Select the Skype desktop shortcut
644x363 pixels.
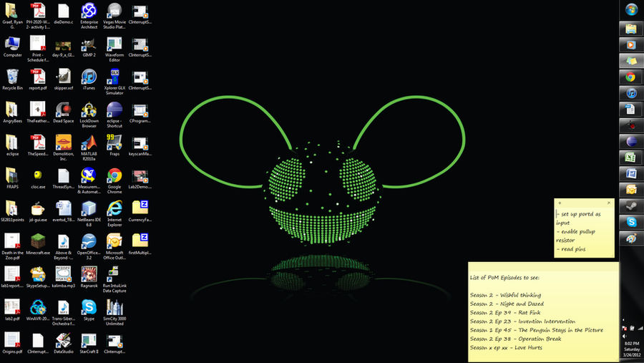pos(89,310)
